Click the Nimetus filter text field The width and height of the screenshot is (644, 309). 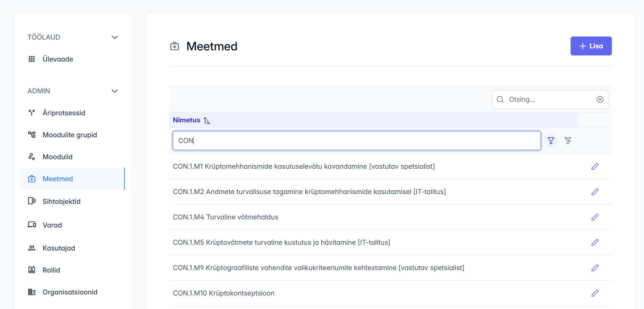(x=356, y=141)
